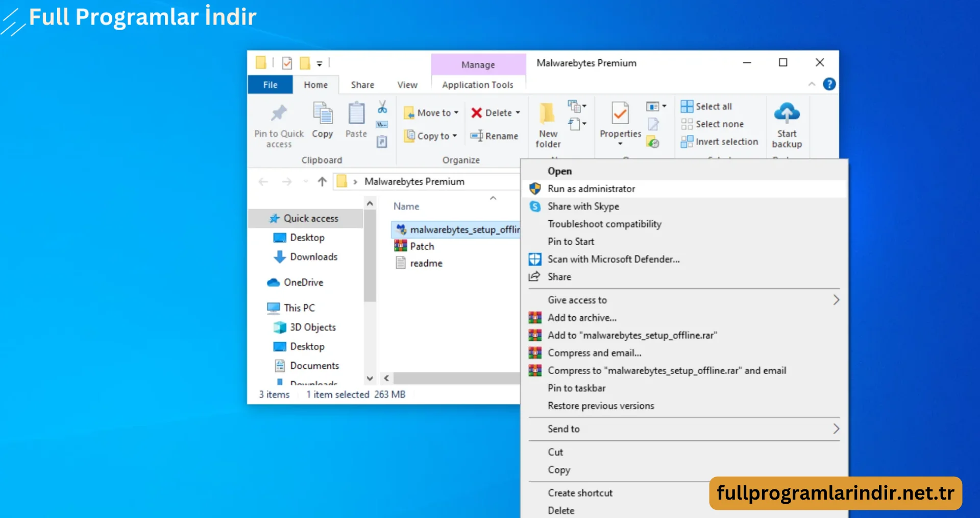This screenshot has height=518, width=980.
Task: Choose Run as administrator
Action: coord(684,189)
